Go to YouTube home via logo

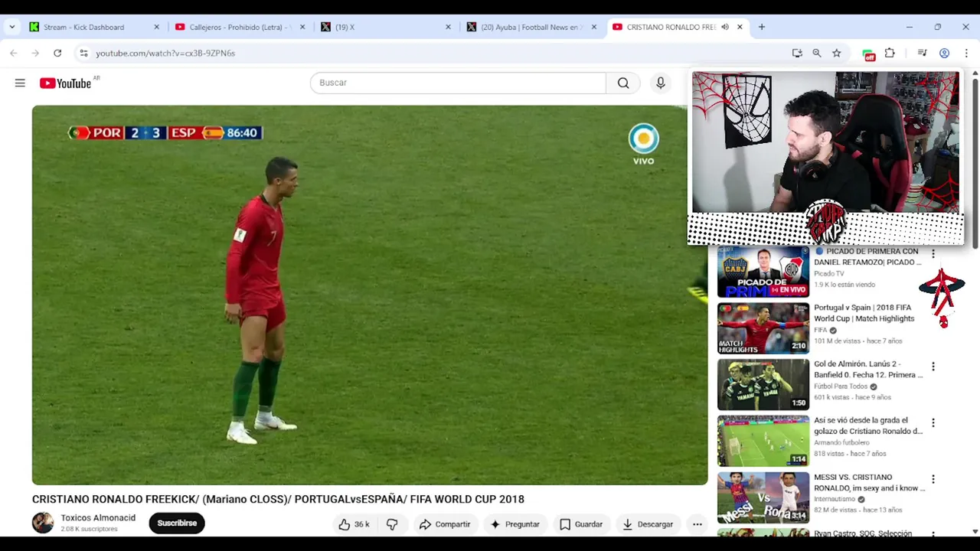(65, 83)
